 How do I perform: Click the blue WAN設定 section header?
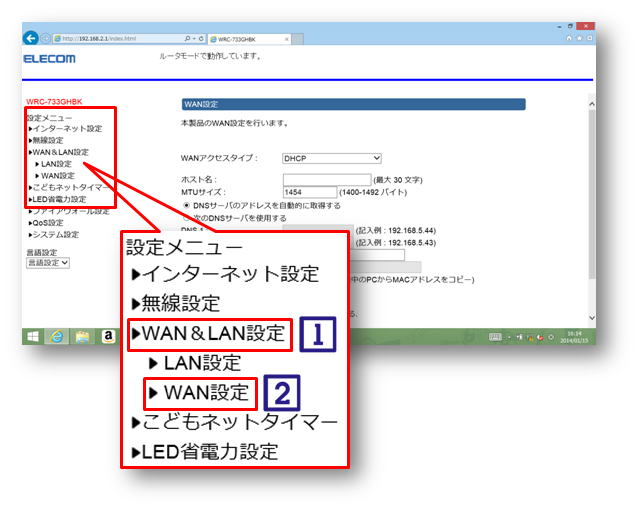click(354, 104)
